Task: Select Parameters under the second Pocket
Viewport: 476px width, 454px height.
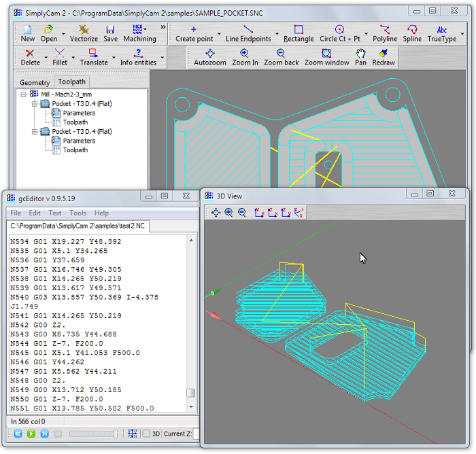Action: (80, 141)
